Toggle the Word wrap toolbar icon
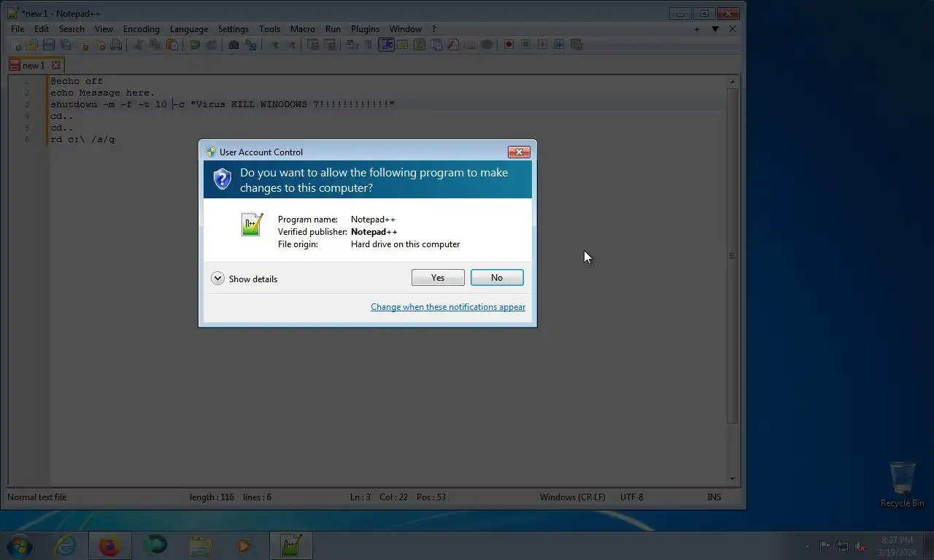 352,44
